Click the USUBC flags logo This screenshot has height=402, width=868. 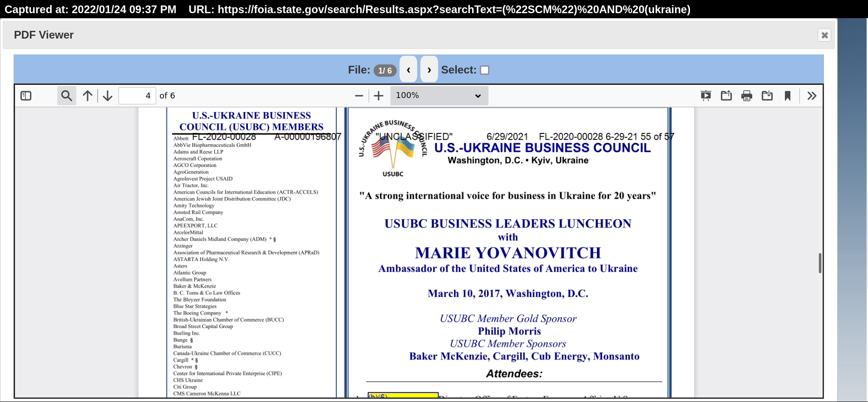click(393, 148)
